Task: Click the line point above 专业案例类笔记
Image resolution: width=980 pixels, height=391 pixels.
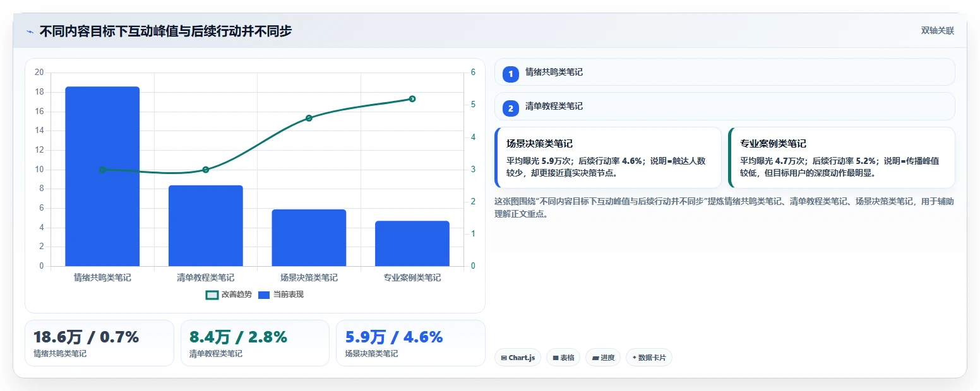Action: click(x=412, y=98)
